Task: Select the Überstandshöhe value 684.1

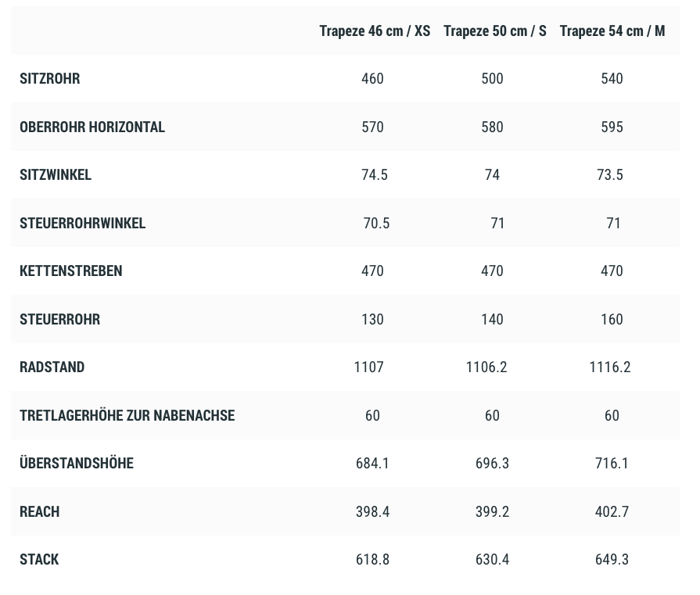Action: [372, 464]
